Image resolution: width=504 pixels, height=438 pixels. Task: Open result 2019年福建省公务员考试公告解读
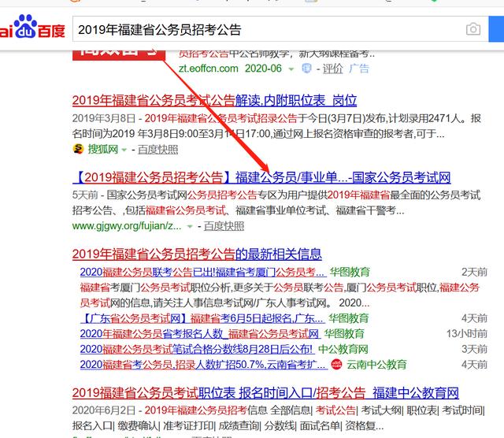[x=214, y=101]
